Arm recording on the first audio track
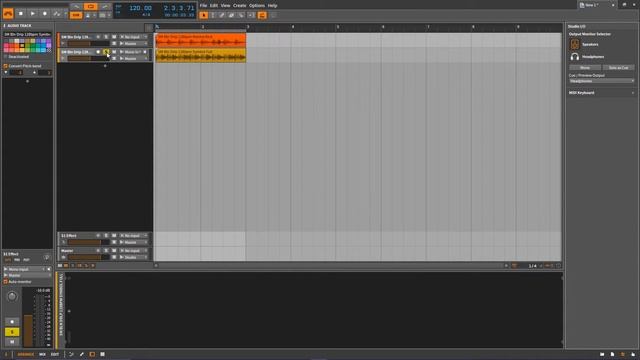The image size is (640, 360). pos(98,37)
